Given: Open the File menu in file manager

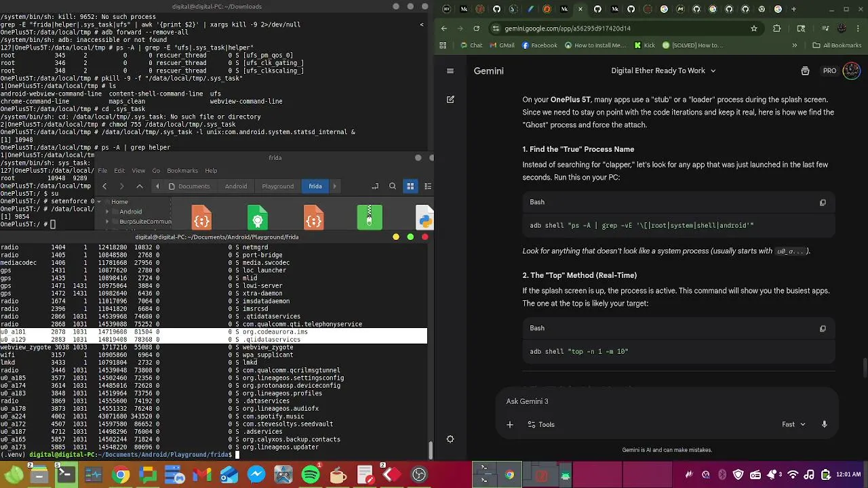Looking at the screenshot, I should [x=102, y=171].
